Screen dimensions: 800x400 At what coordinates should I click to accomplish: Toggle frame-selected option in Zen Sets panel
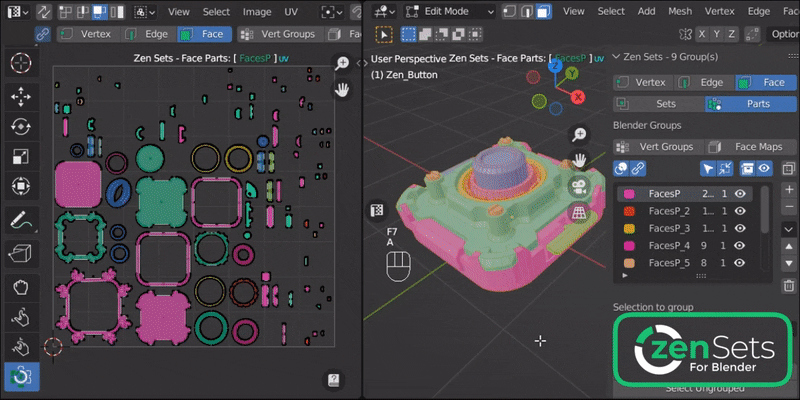pyautogui.click(x=724, y=168)
